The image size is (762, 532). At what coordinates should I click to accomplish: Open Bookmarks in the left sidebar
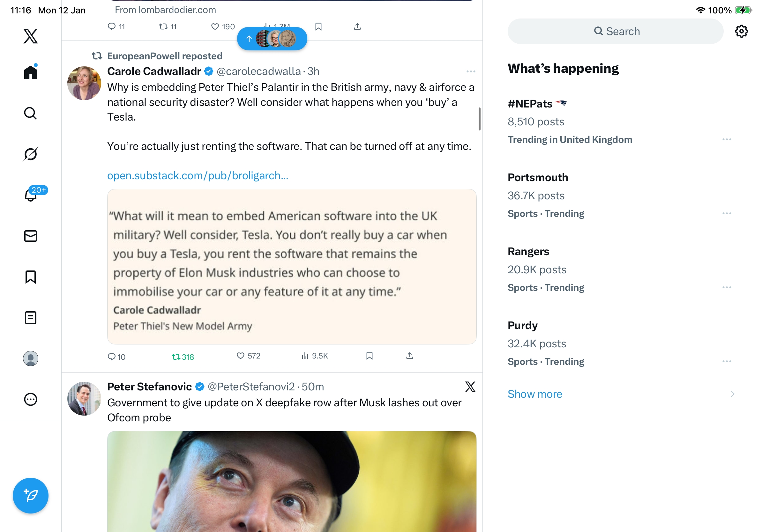[31, 277]
